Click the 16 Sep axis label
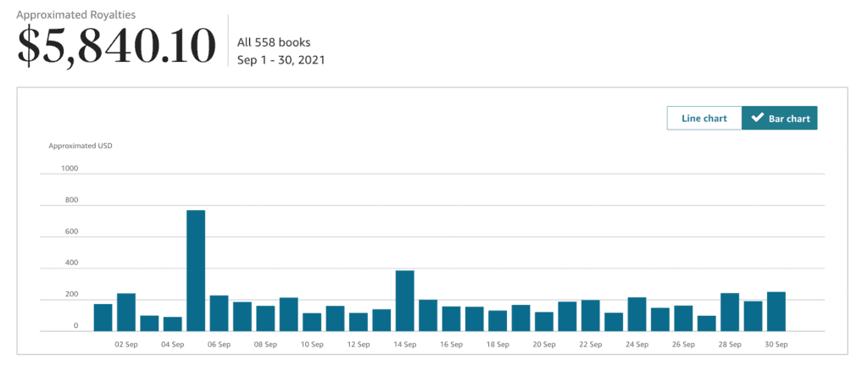 [452, 345]
